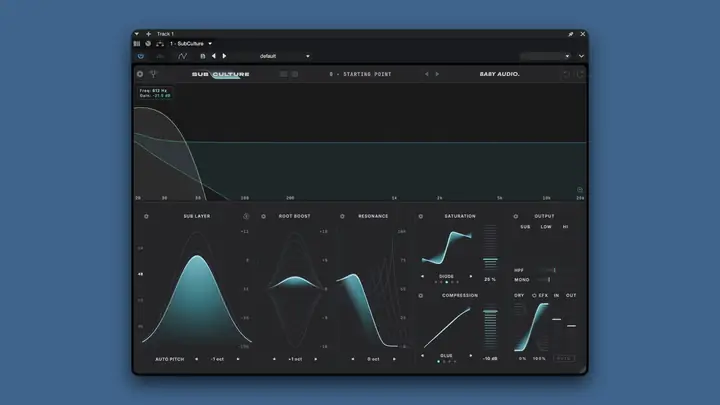Click the save preset icon in host toolbar
This screenshot has height=405, width=720.
[202, 56]
